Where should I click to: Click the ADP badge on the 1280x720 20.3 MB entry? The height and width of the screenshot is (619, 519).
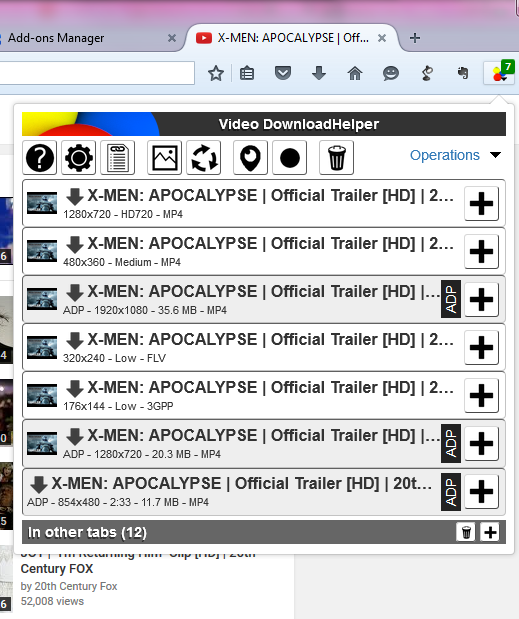(x=451, y=443)
